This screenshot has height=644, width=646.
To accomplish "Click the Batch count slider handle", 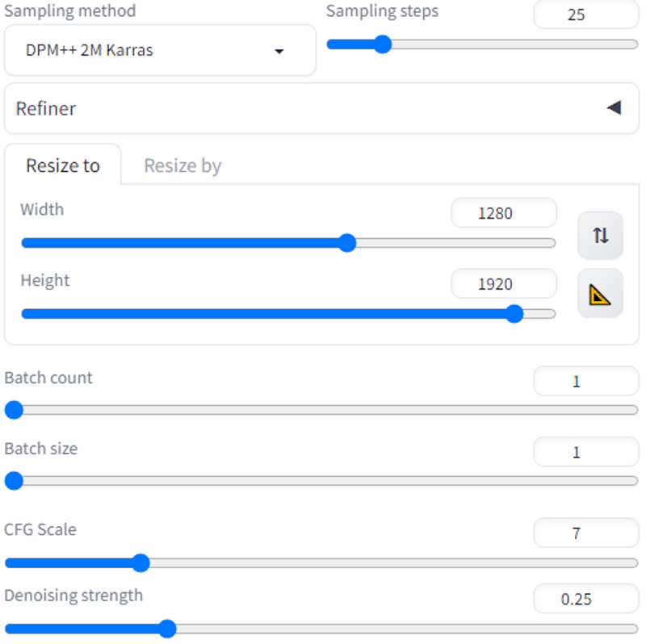I will pos(14,410).
